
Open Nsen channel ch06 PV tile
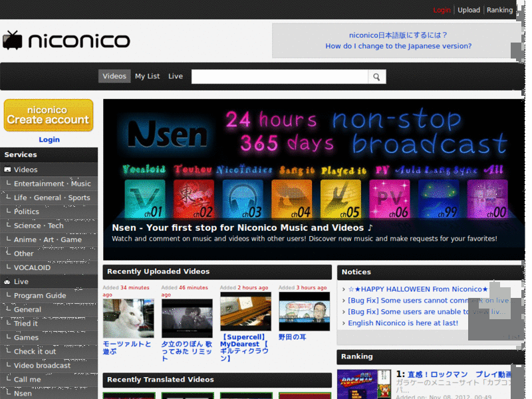pos(390,199)
